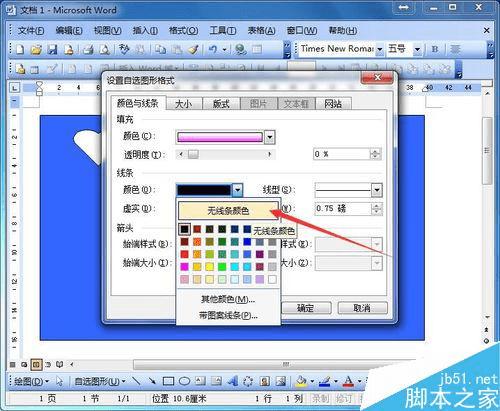This screenshot has height=411, width=500.
Task: Select the Rectangle tool in the drawing toolbar
Action: click(168, 381)
